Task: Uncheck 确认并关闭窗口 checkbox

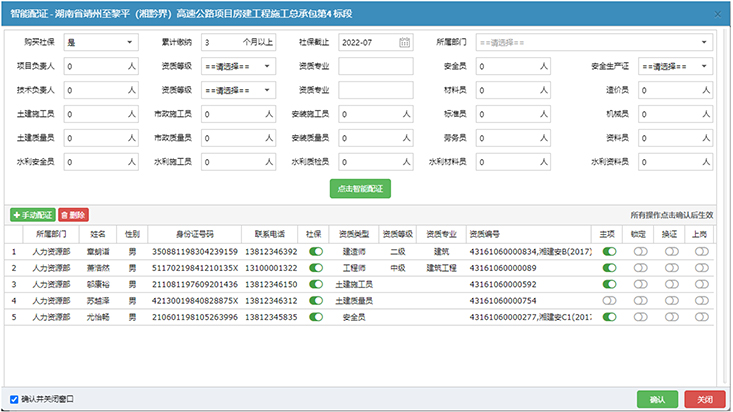Action: 13,398
